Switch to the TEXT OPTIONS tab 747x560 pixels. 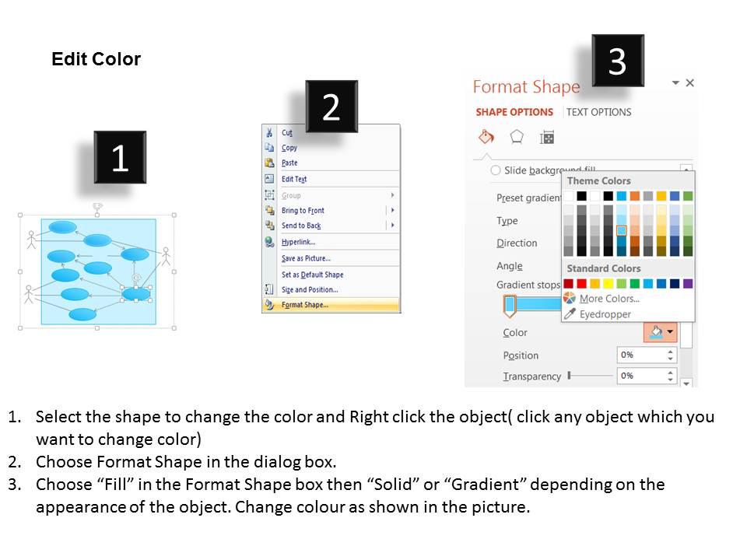pyautogui.click(x=598, y=112)
